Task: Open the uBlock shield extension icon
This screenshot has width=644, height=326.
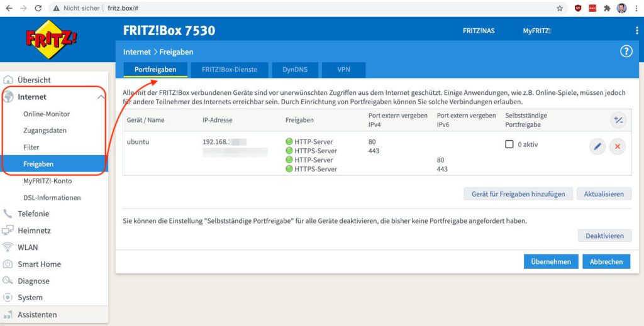Action: 578,8
